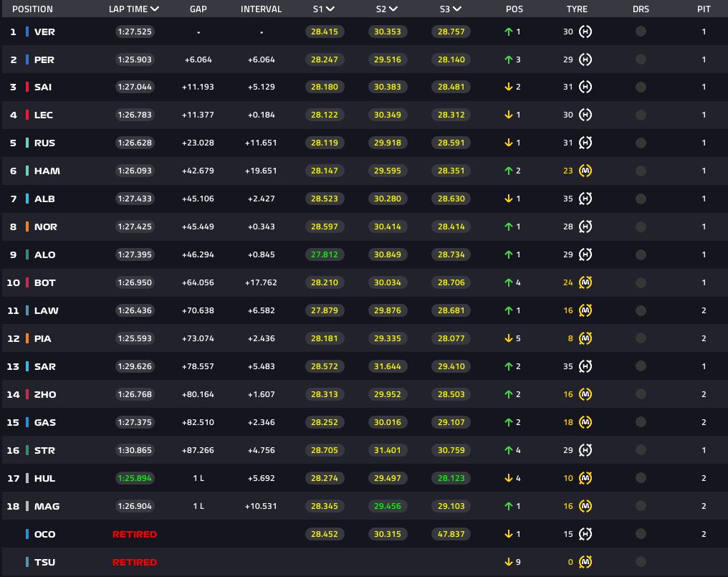728x577 pixels.
Task: Click the position-gain arrow for BOT
Action: pos(508,282)
